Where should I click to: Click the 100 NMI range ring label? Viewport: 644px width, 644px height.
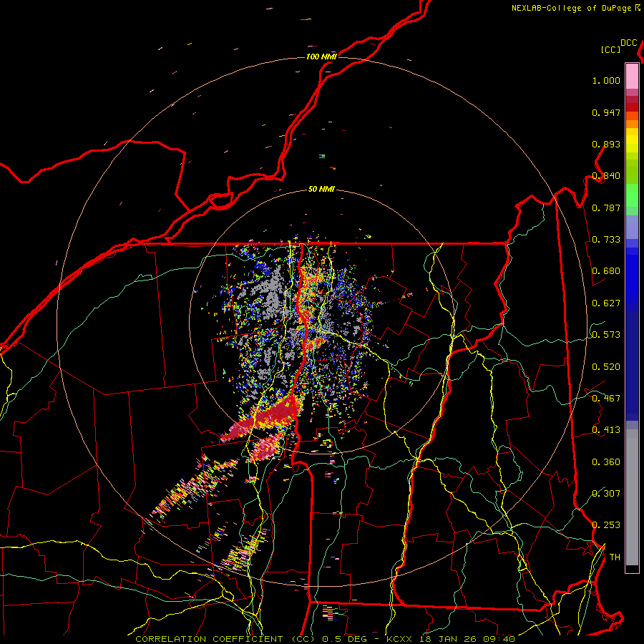321,57
